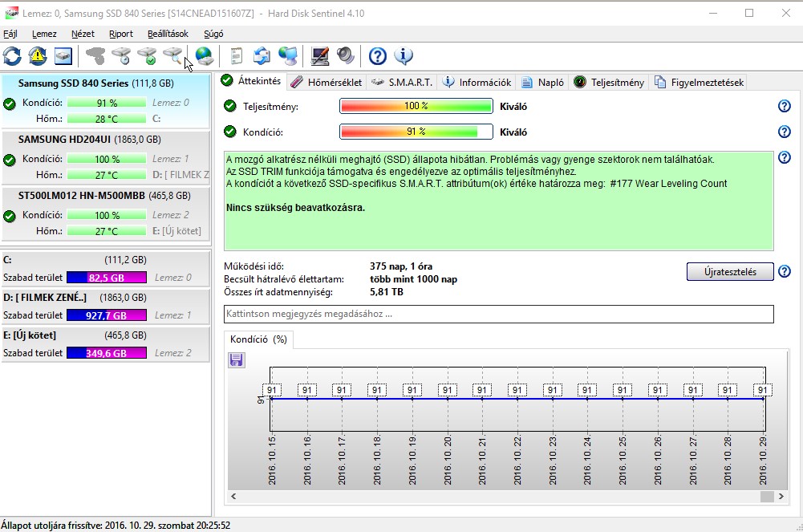Click the blue question mark toolbar icon
This screenshot has width=803, height=532.
coord(377,56)
